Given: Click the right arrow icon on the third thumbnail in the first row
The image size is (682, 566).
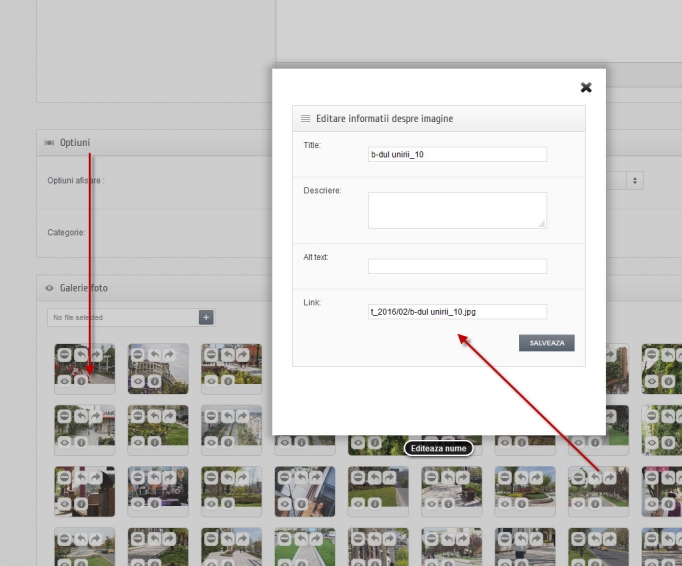Looking at the screenshot, I should [241, 355].
